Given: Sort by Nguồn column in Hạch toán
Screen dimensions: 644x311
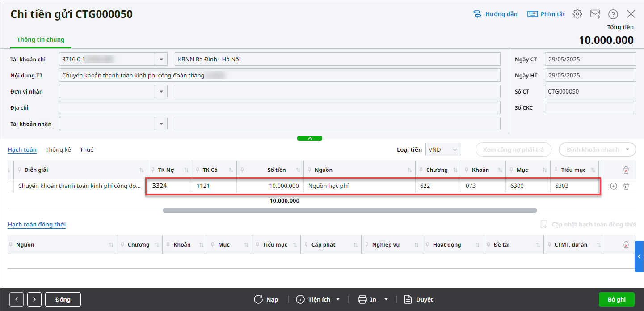Looking at the screenshot, I should 410,170.
